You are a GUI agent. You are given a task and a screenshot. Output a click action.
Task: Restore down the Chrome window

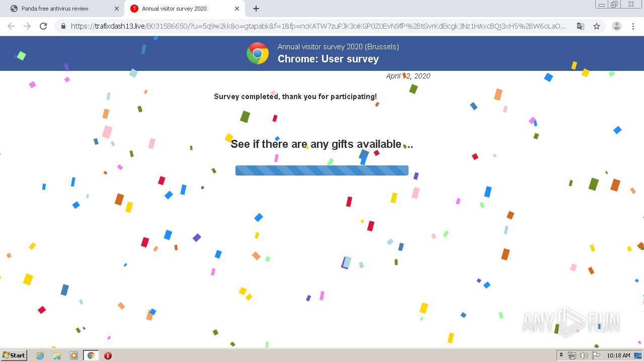click(614, 5)
